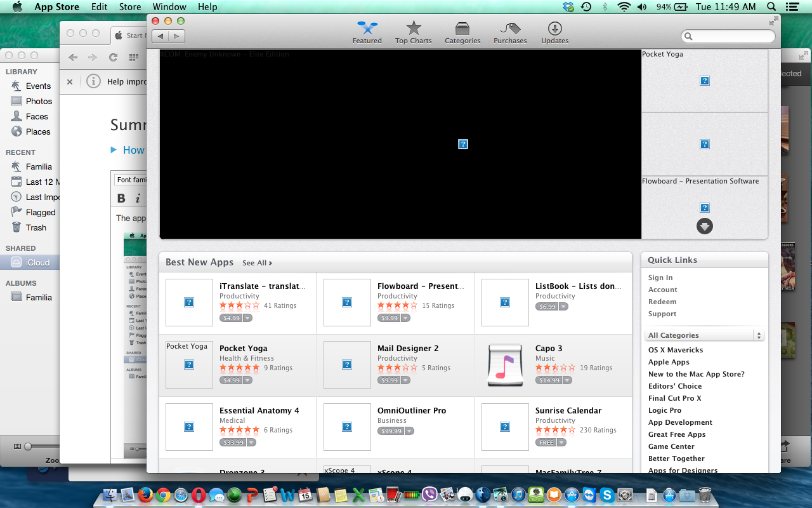Open the App Store application menu
Screen dimensions: 812x508
[56, 7]
